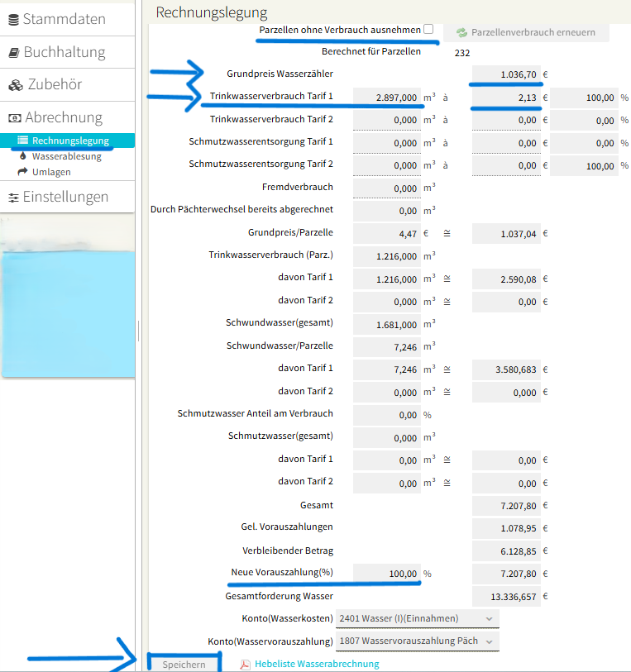631x672 pixels.
Task: Click Trinkwasserverbrauch Tarif 1 volume field
Action: (x=387, y=98)
